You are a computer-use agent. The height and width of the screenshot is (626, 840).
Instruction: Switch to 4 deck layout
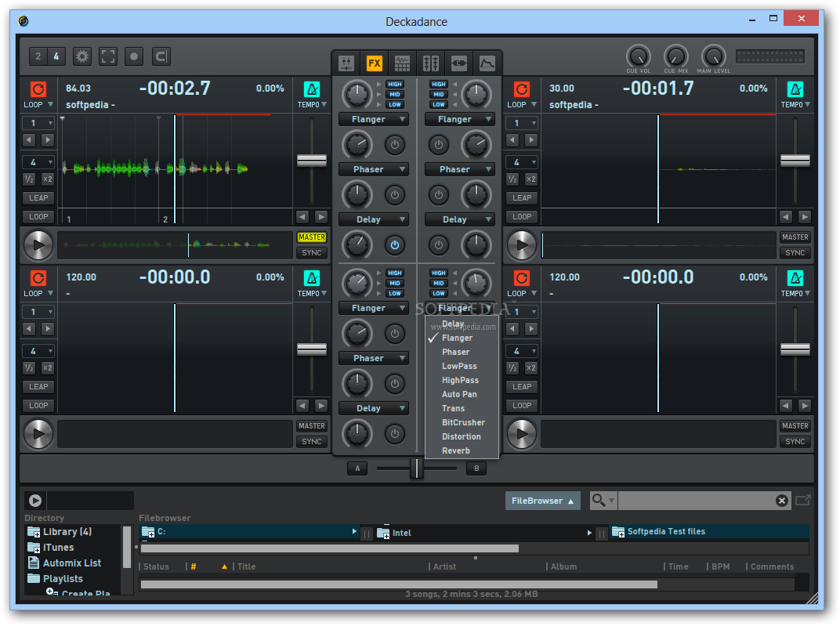point(56,56)
